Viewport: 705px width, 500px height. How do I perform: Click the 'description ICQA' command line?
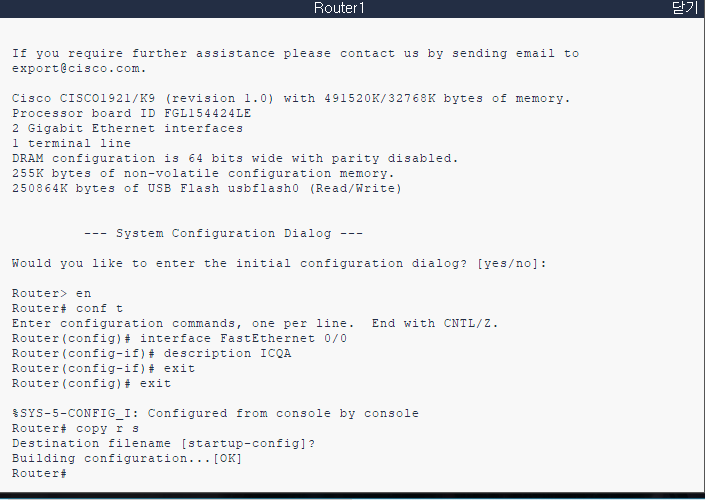pyautogui.click(x=152, y=353)
